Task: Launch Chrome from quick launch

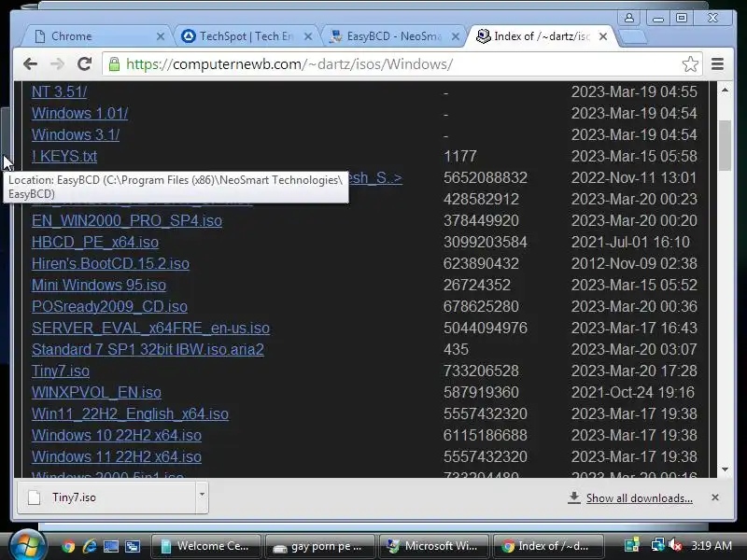Action: pos(68,546)
